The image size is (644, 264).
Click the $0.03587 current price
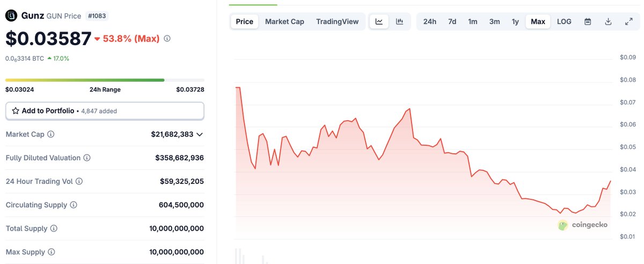click(x=48, y=39)
